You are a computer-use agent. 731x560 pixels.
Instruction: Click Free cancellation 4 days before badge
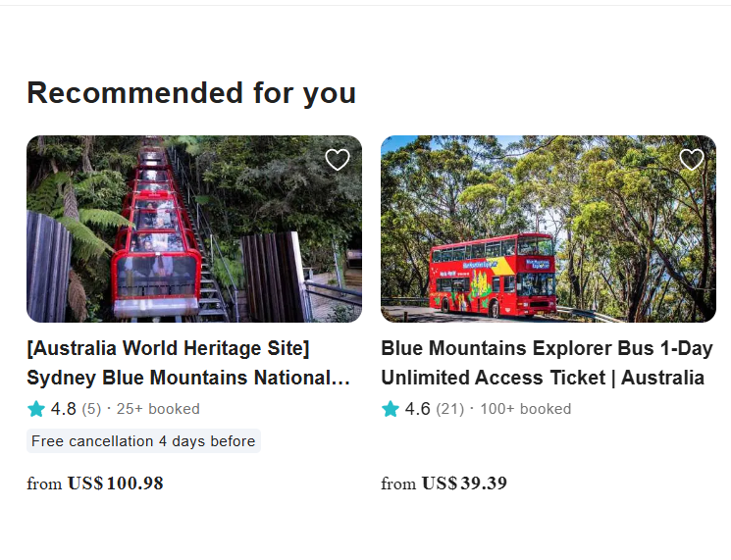click(x=143, y=441)
